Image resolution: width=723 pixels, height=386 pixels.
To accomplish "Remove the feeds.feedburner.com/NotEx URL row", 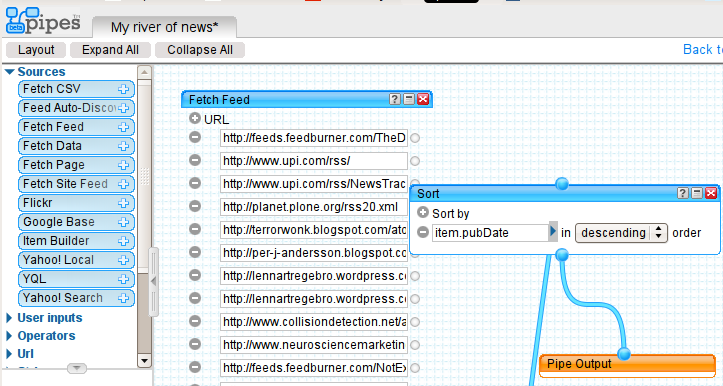I will click(x=195, y=367).
